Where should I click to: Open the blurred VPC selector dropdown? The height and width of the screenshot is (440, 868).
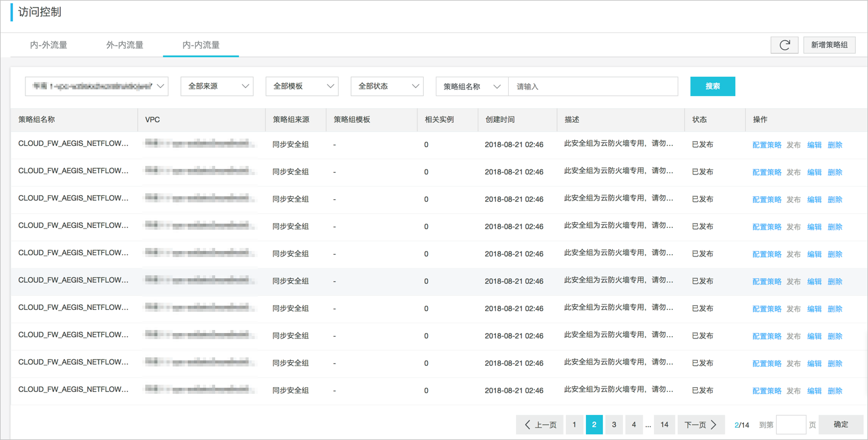tap(97, 86)
